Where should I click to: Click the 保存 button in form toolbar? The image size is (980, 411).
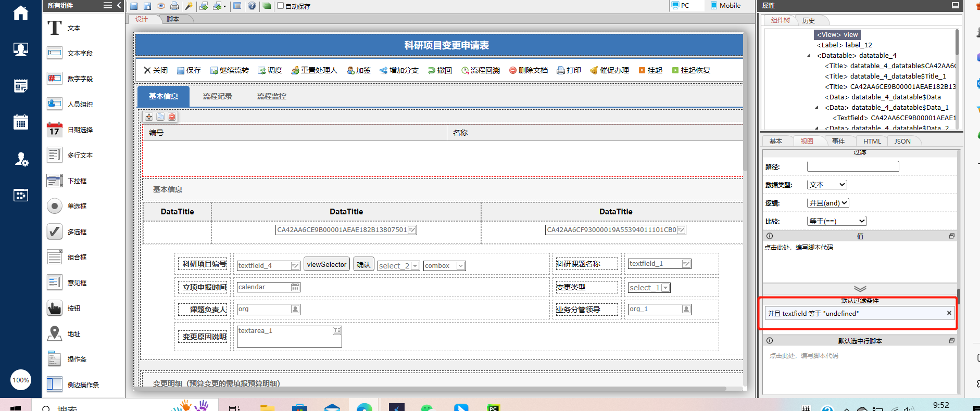[189, 70]
